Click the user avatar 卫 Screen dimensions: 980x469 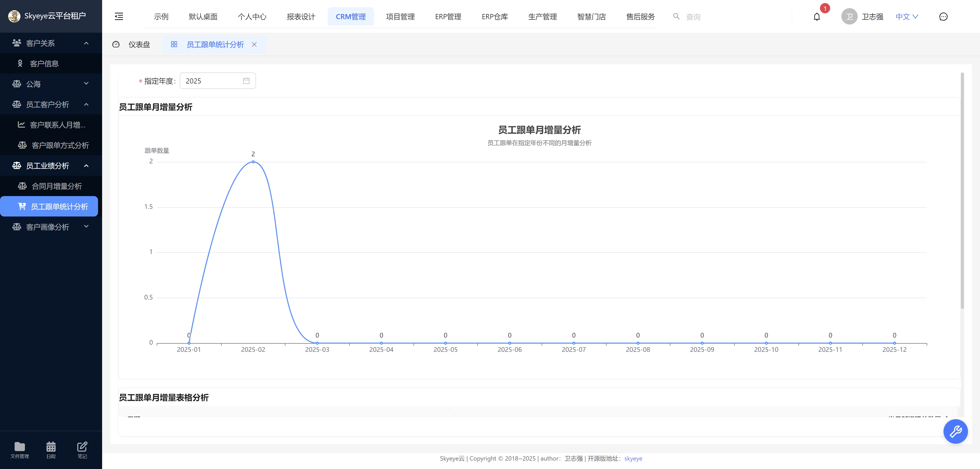click(849, 17)
